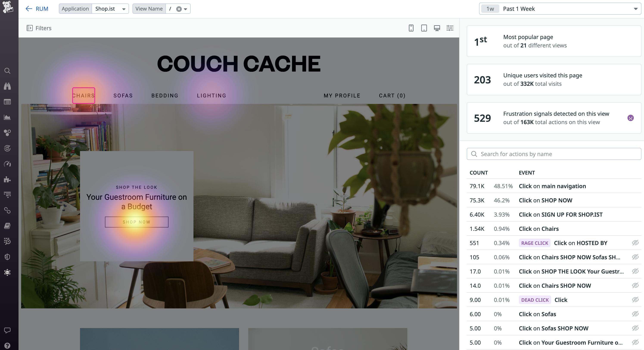Screen dimensions: 644x350
Task: Click the settings/filter sliders icon
Action: click(450, 28)
